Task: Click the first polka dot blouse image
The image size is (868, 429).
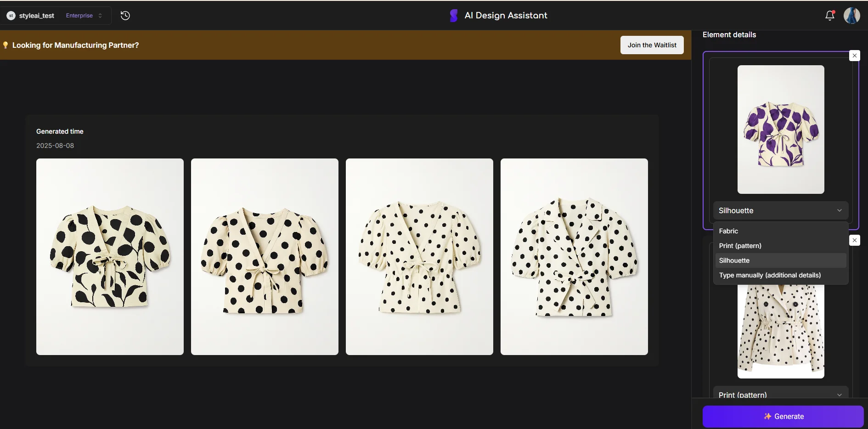Action: [109, 256]
